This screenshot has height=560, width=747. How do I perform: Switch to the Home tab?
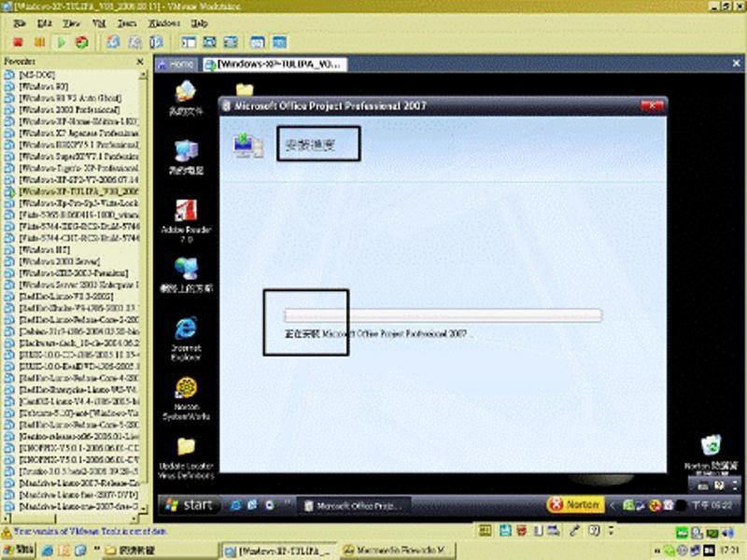pos(176,63)
